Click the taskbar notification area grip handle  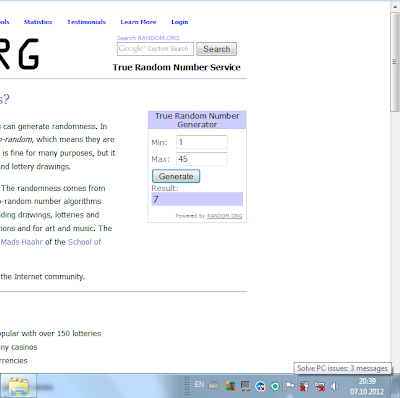click(187, 386)
